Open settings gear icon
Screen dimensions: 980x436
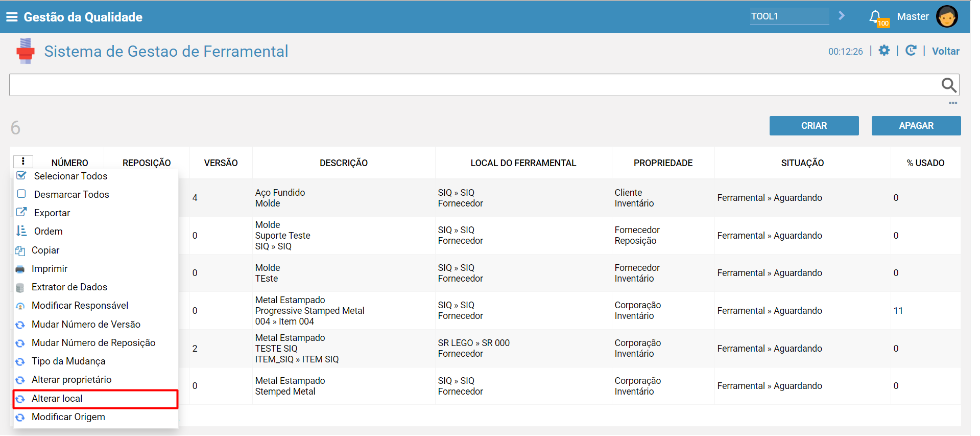pyautogui.click(x=884, y=51)
